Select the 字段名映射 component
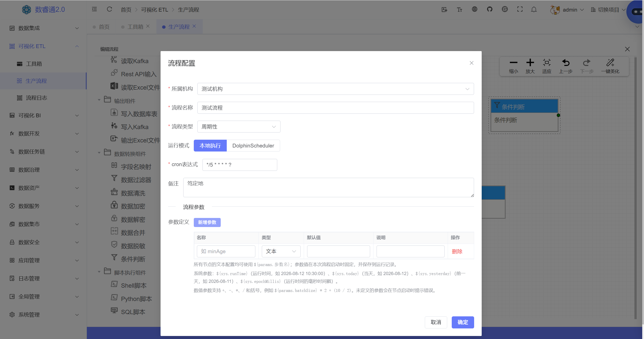This screenshot has width=644, height=339. [x=131, y=166]
